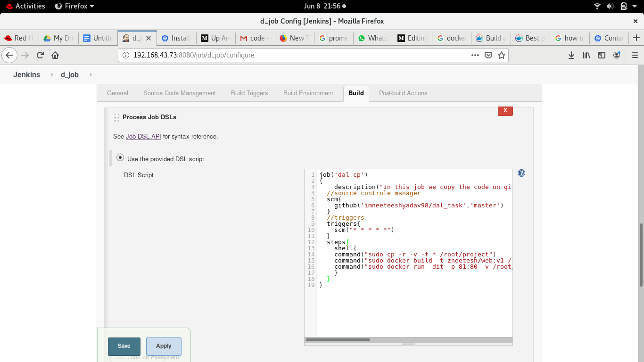644x362 pixels.
Task: Open the Downloads panel icon
Action: [x=571, y=55]
